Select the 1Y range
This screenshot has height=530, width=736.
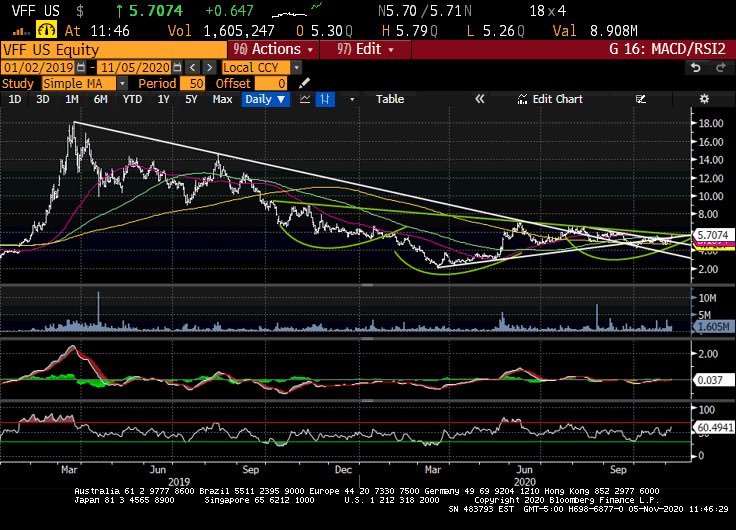click(163, 99)
